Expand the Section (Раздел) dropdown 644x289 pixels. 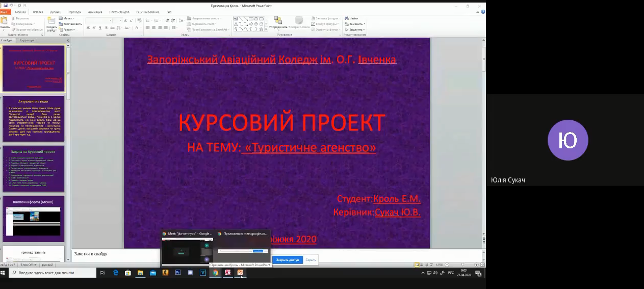tap(67, 30)
